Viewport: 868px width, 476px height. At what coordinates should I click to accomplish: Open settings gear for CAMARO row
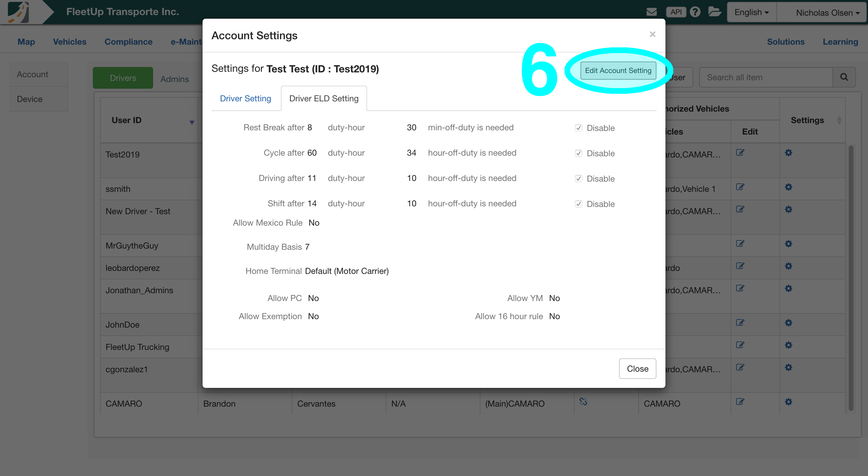point(788,401)
